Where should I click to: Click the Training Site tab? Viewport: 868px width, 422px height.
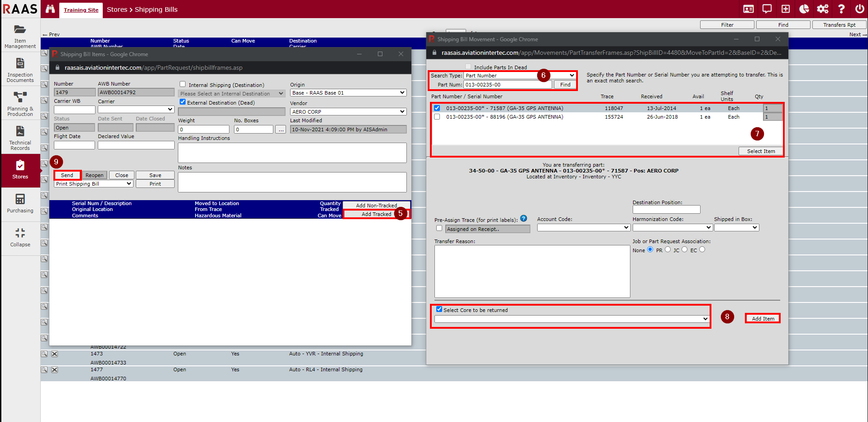[x=81, y=10]
